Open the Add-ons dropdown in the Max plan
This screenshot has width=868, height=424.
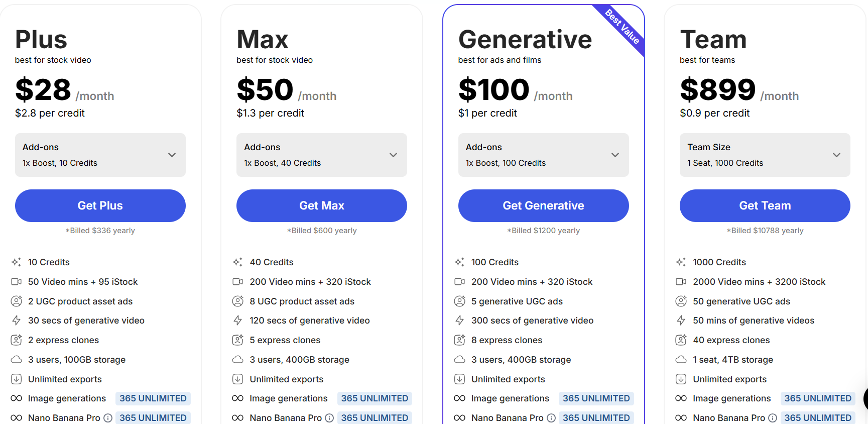[x=322, y=155]
